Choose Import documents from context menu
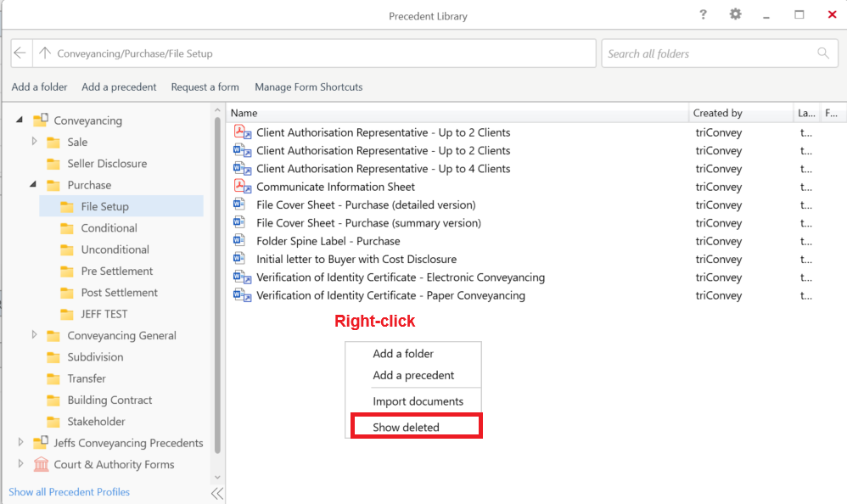Screen dimensions: 847x504 pyautogui.click(x=418, y=401)
